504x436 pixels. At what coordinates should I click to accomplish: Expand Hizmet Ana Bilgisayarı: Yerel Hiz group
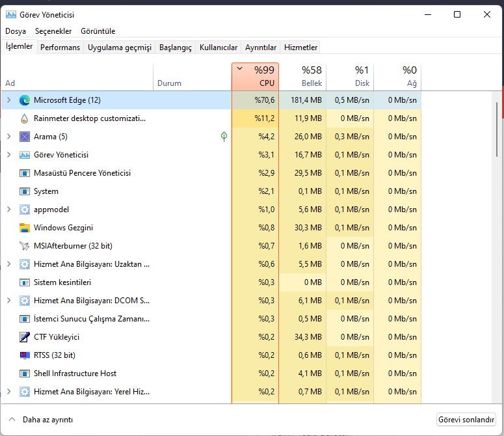9,391
